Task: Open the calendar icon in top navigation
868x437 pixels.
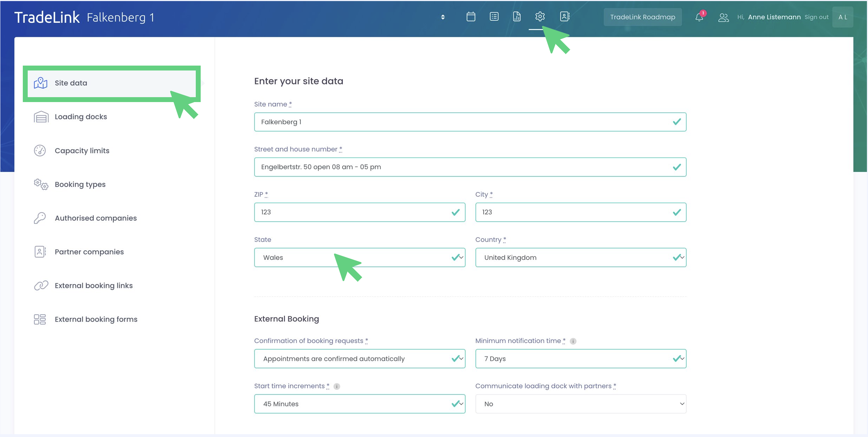Action: (x=470, y=16)
